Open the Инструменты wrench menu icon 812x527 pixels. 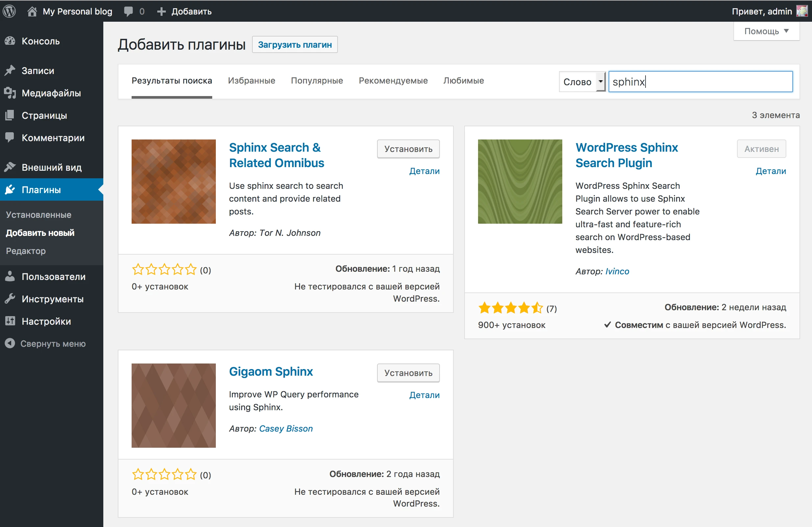pyautogui.click(x=10, y=299)
